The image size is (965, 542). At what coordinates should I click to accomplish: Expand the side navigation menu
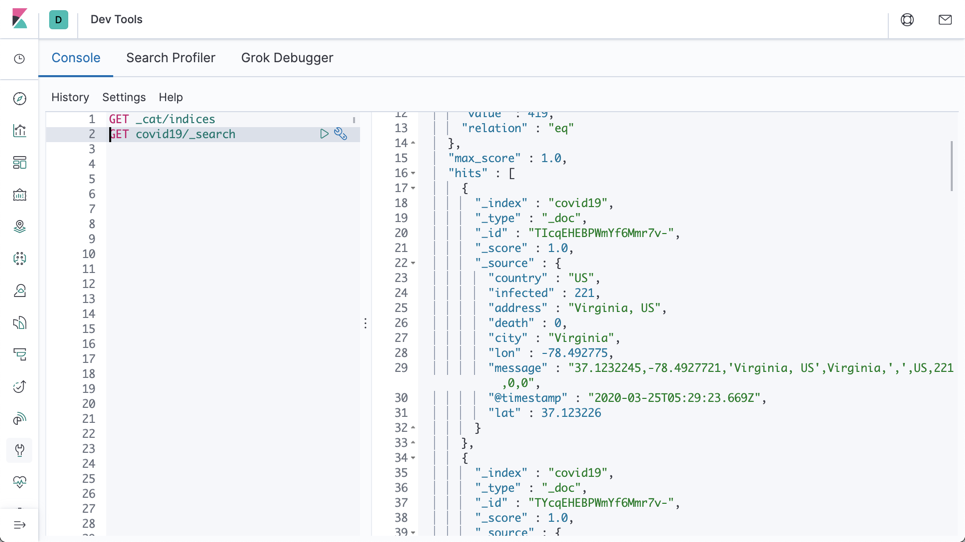coord(20,525)
